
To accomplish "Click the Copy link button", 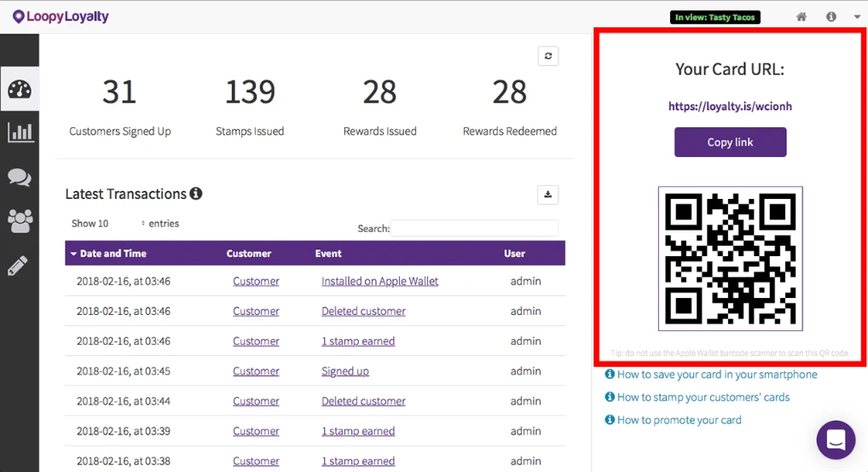I will (730, 143).
